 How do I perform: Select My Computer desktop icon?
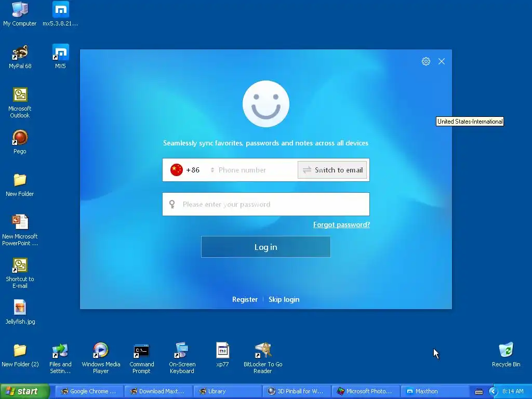[x=20, y=14]
